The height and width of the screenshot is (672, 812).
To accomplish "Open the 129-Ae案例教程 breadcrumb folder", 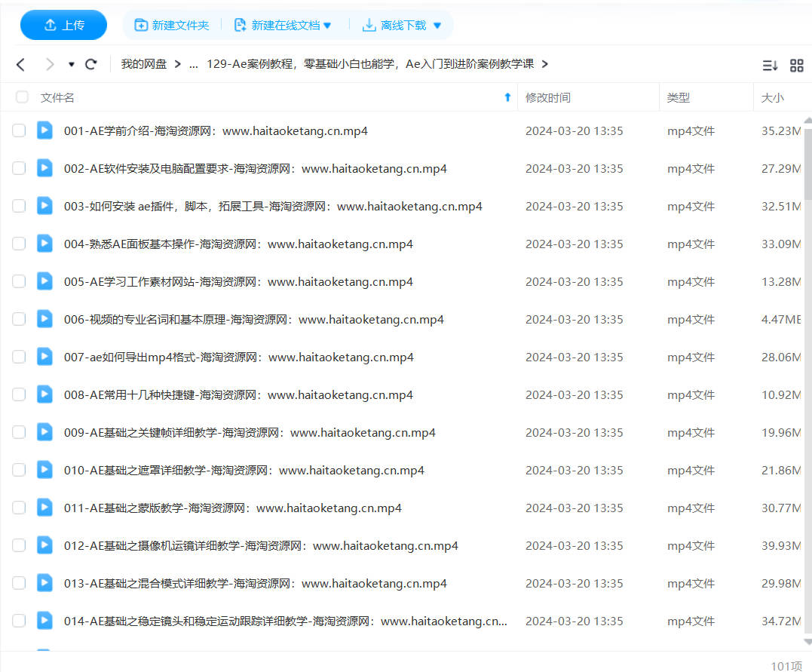I will 370,64.
